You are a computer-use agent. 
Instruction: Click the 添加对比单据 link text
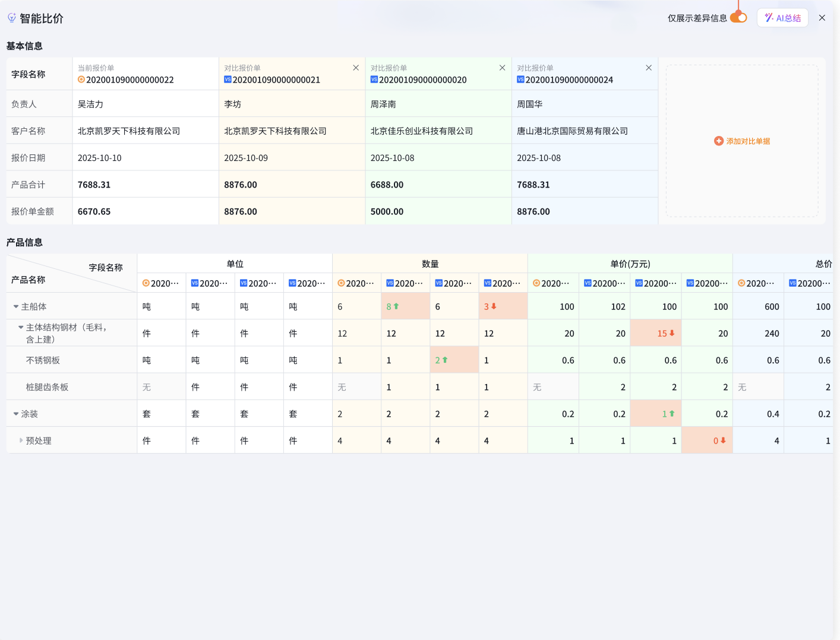[x=748, y=141]
